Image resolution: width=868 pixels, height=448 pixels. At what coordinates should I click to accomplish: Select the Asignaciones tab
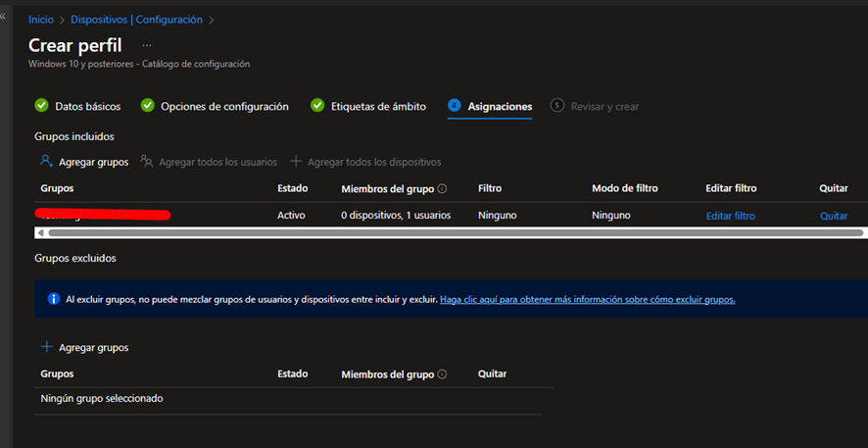(x=500, y=106)
